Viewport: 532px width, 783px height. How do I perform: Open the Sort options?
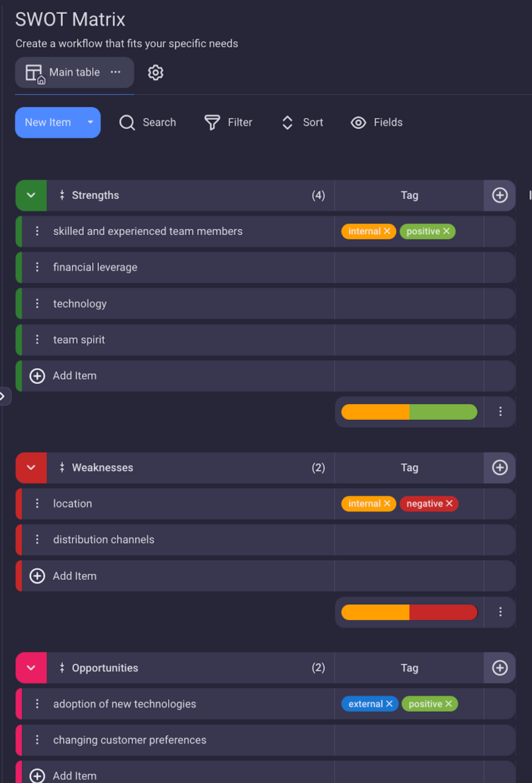coord(287,123)
